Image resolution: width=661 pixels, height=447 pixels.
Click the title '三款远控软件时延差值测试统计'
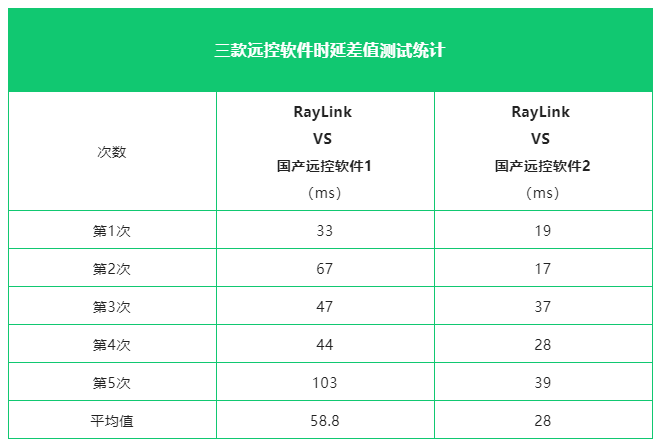point(330,50)
